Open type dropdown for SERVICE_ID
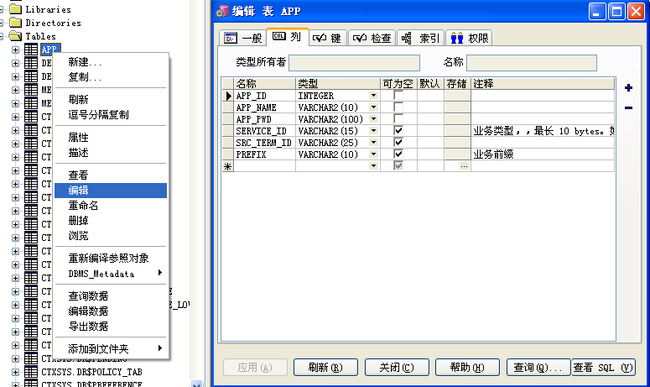650x387 pixels. click(x=374, y=131)
